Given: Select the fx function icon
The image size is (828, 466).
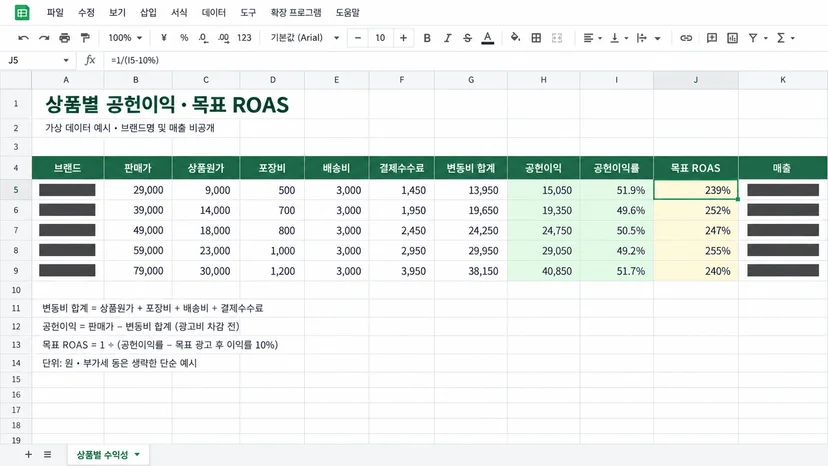Looking at the screenshot, I should coord(90,60).
